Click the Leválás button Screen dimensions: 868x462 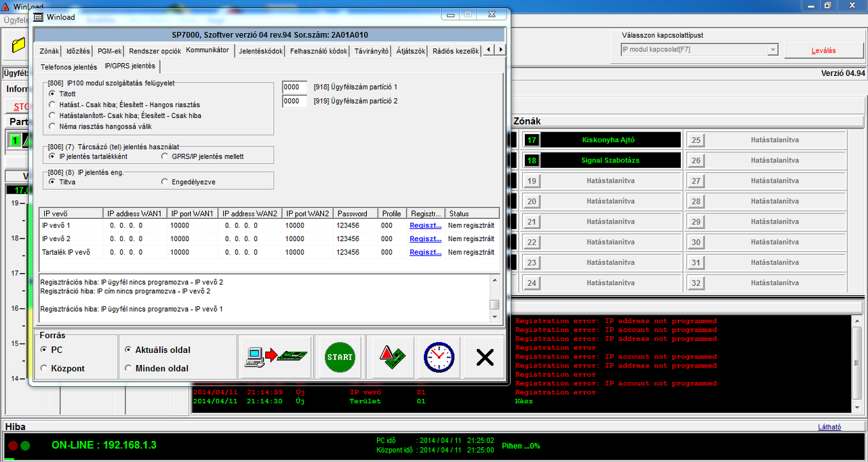pyautogui.click(x=823, y=50)
